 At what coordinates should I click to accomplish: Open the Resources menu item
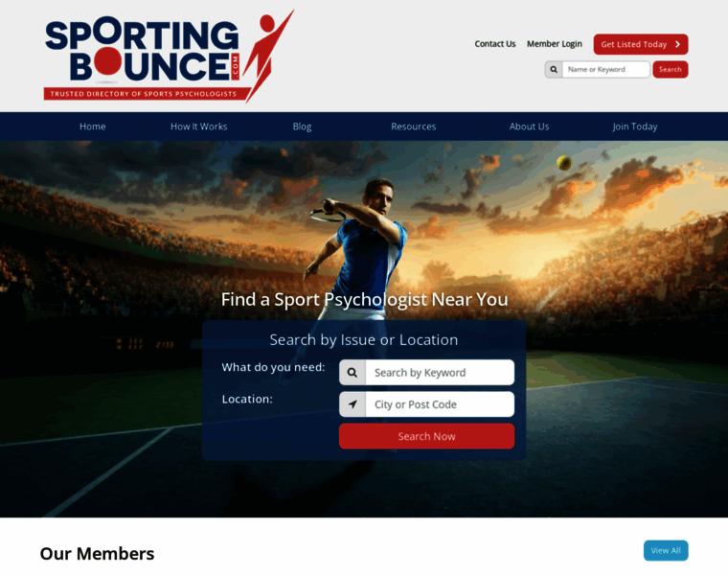pos(413,126)
